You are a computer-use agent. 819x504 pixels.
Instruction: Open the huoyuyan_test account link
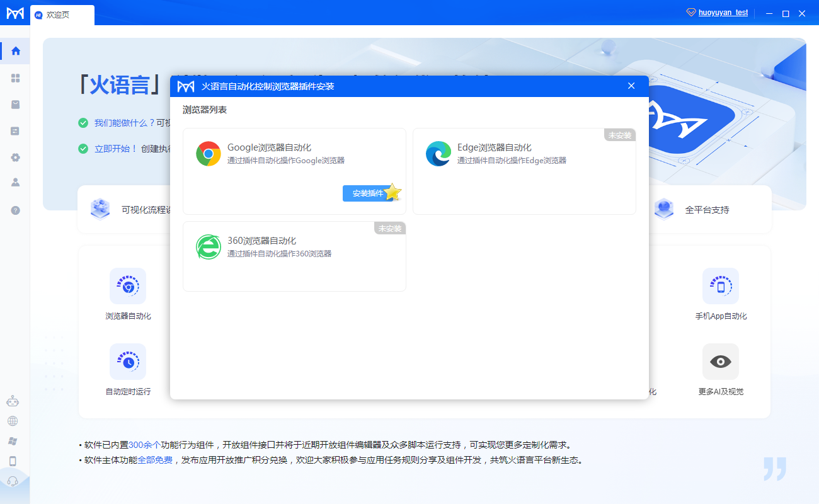(723, 13)
